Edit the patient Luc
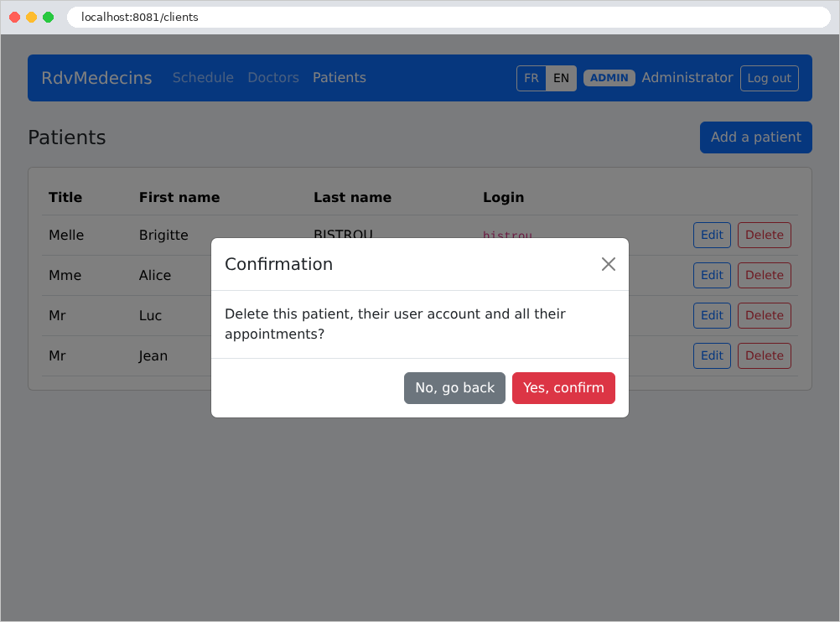Screen dimensions: 840x622 712,315
